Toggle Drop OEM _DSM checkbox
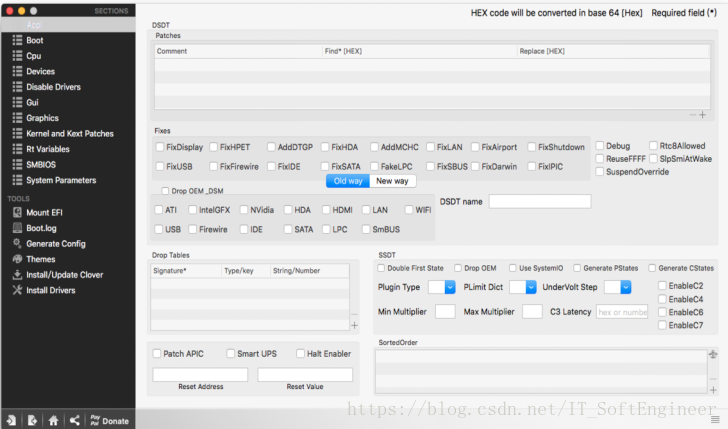Screen dimensions: 728x429 pyautogui.click(x=165, y=191)
